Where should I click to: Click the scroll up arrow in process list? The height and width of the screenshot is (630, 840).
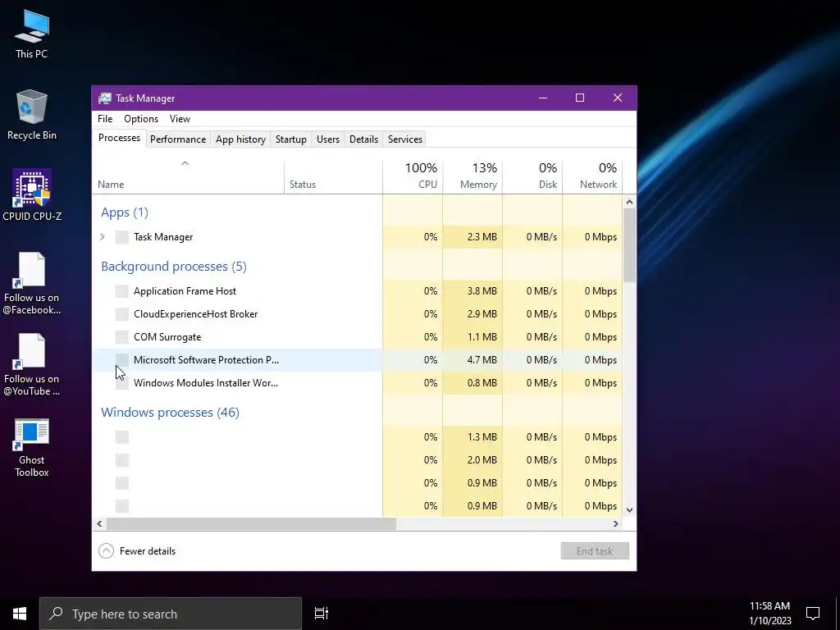[x=629, y=202]
